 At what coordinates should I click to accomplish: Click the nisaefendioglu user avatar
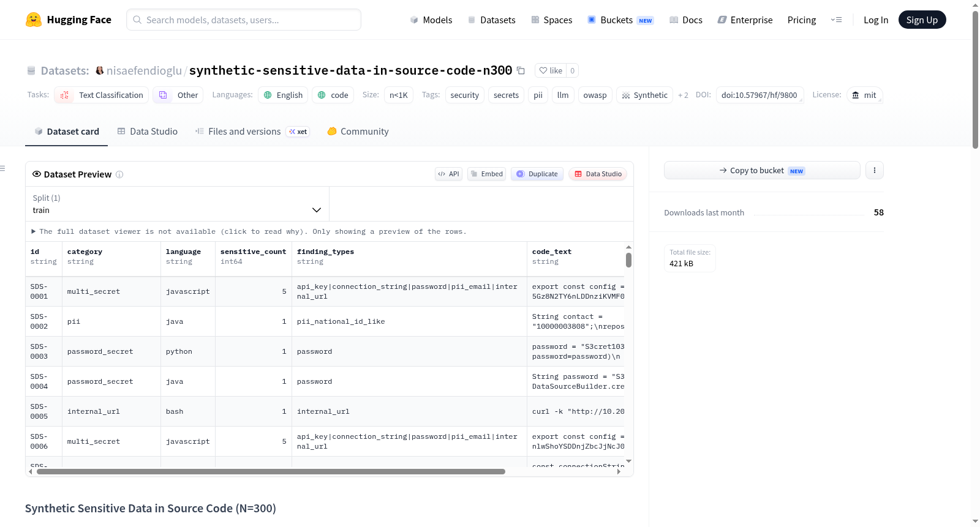pos(100,70)
